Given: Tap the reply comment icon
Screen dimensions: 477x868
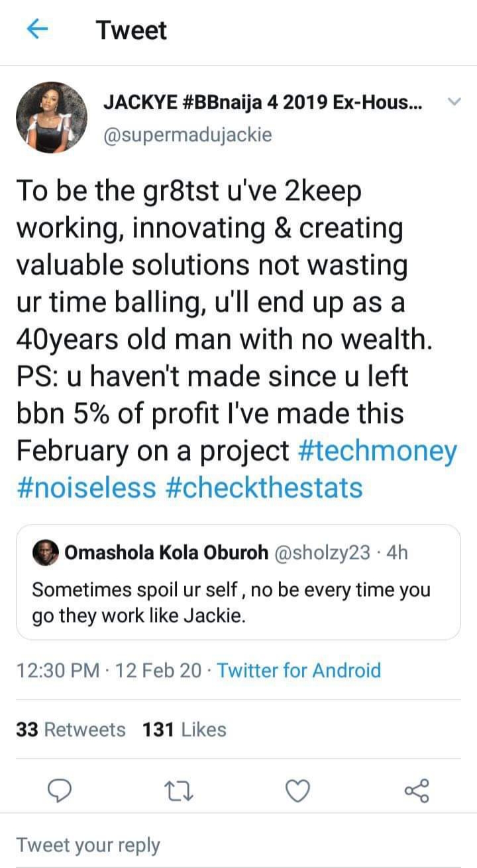Looking at the screenshot, I should 60,790.
